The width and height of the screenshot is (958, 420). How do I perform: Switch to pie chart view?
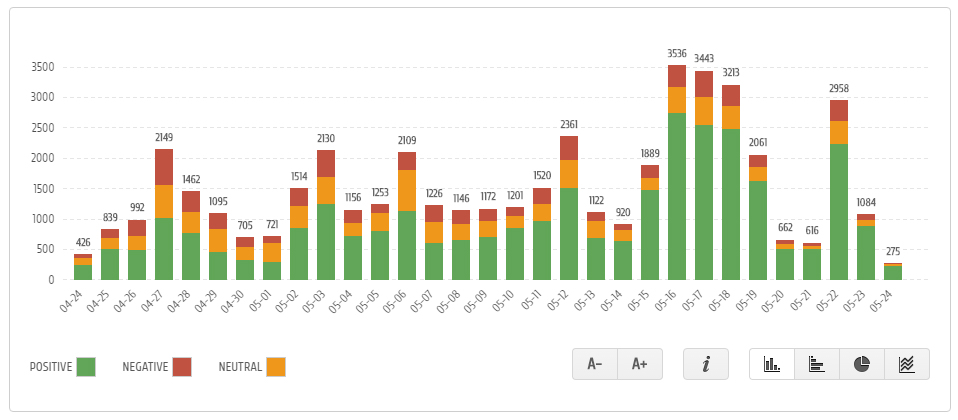click(x=861, y=364)
